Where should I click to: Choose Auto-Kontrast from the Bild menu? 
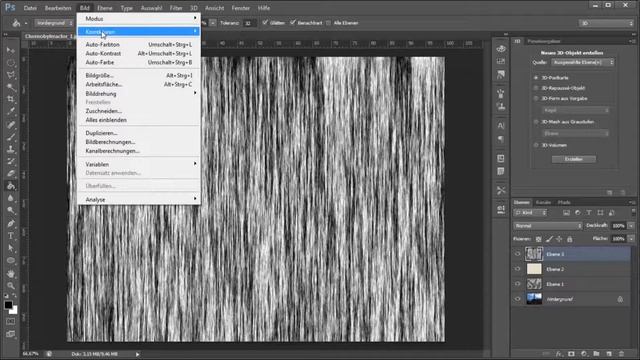click(x=139, y=53)
